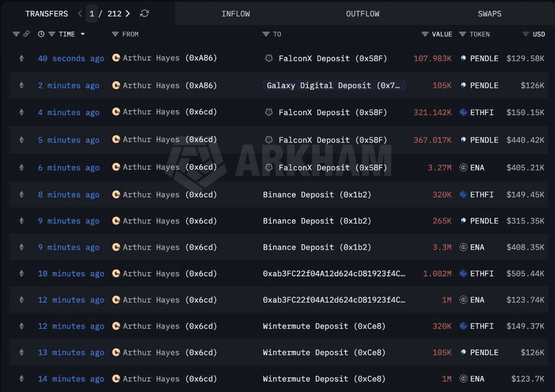The image size is (555, 392).
Task: Click PENDLE token icon in first row
Action: (463, 58)
